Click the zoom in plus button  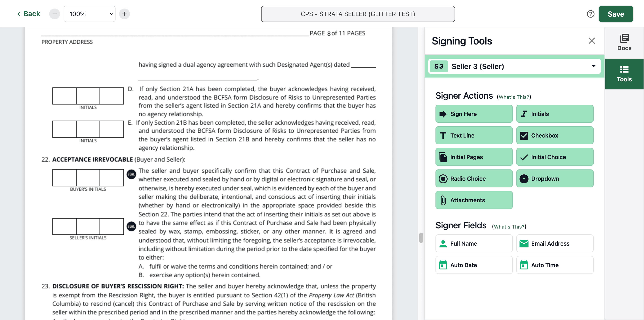click(x=124, y=14)
